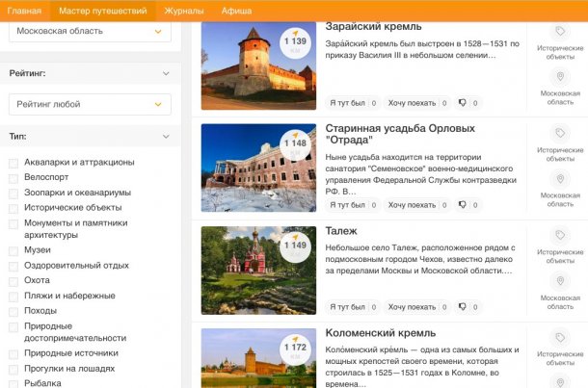Click 1 148 km distance badge
The height and width of the screenshot is (388, 588).
pyautogui.click(x=296, y=145)
